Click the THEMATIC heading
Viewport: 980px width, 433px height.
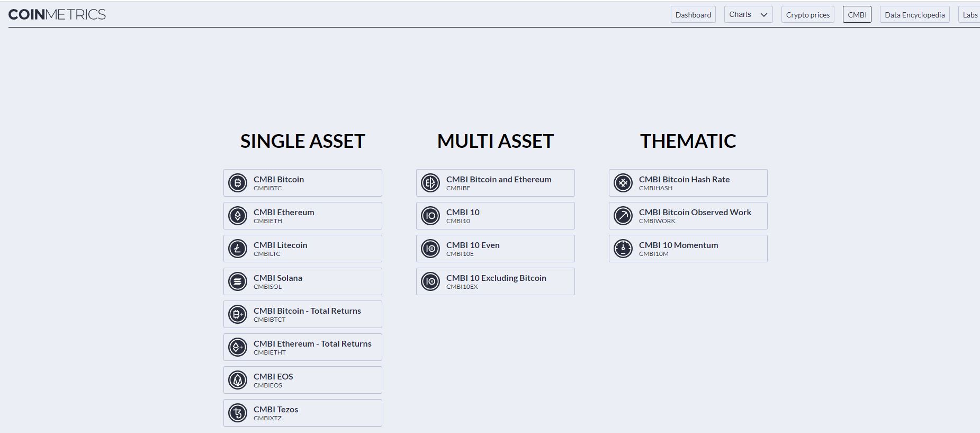[688, 141]
